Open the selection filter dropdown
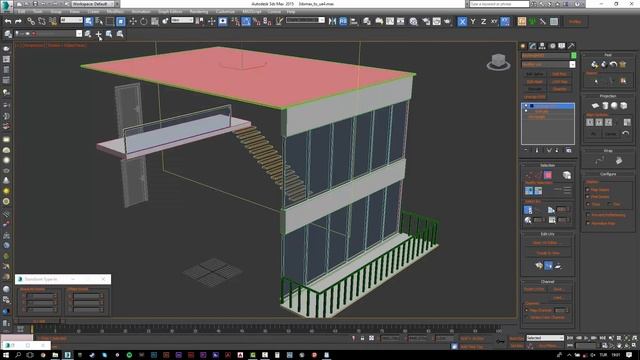The height and width of the screenshot is (360, 640). pos(71,20)
